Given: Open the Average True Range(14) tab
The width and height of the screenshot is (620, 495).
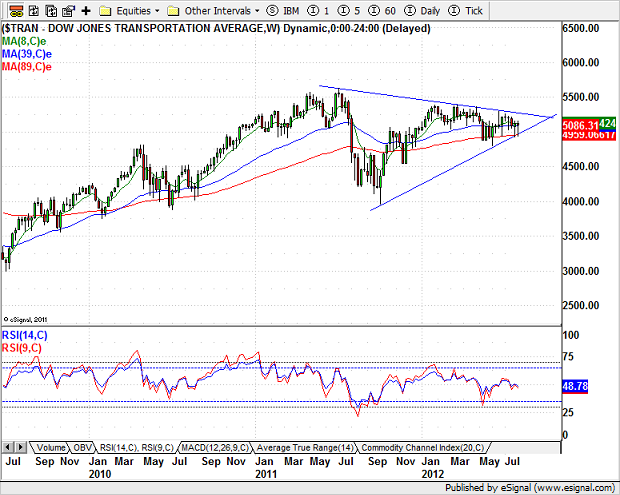Looking at the screenshot, I should click(x=305, y=448).
